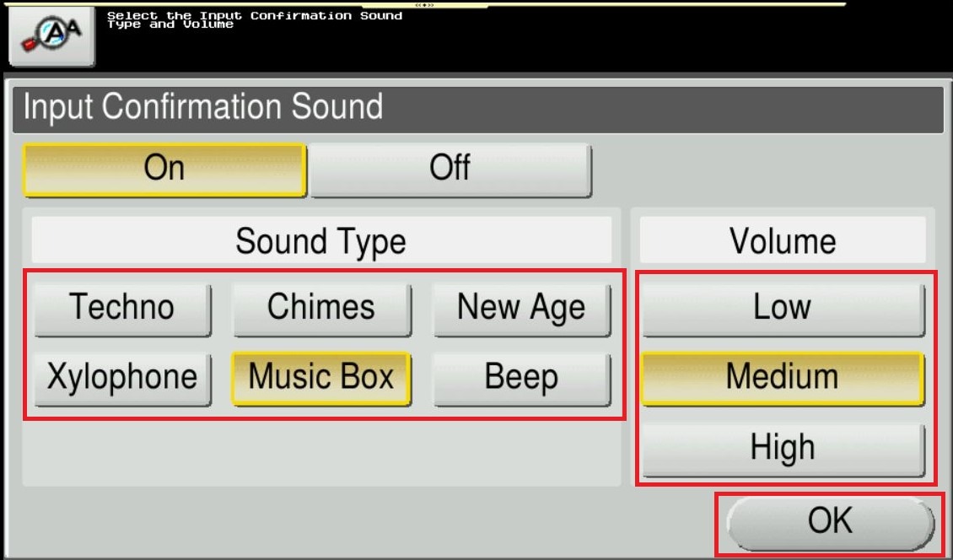Click the magnifier enlarge display icon

[x=51, y=34]
